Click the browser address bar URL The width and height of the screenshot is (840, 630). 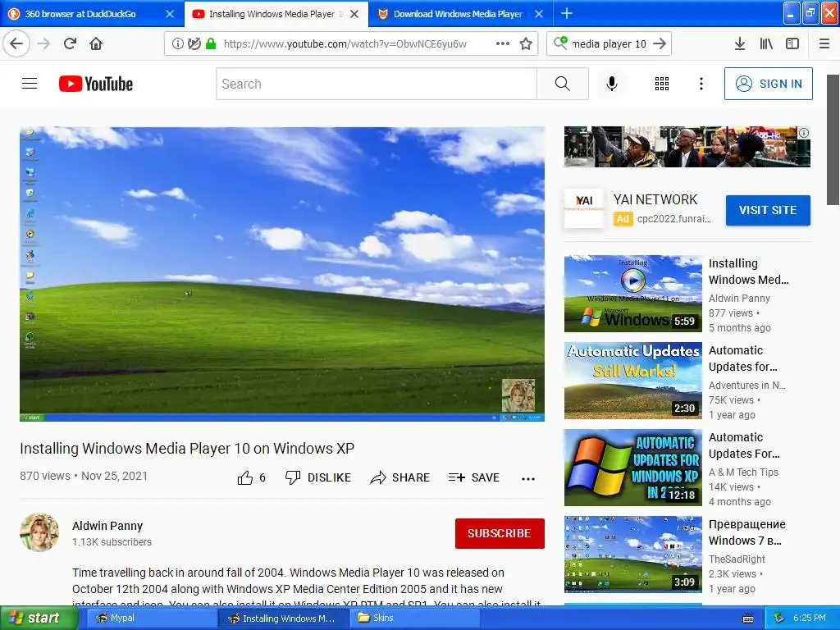point(345,44)
